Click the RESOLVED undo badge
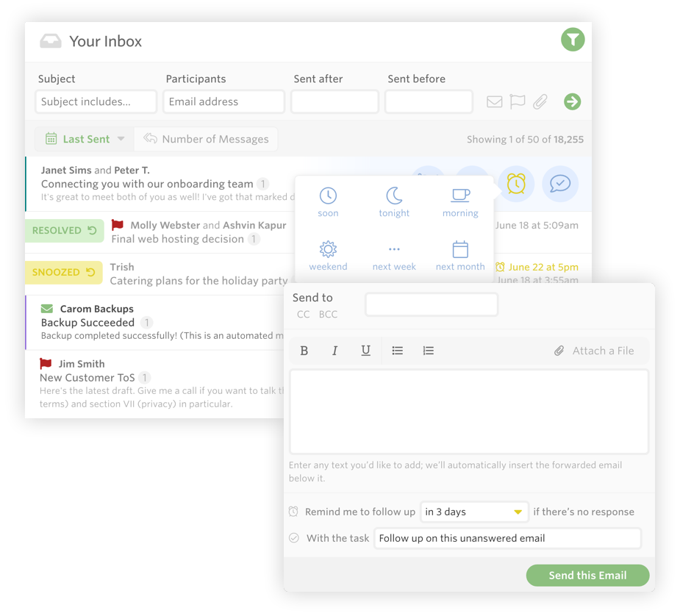 64,231
